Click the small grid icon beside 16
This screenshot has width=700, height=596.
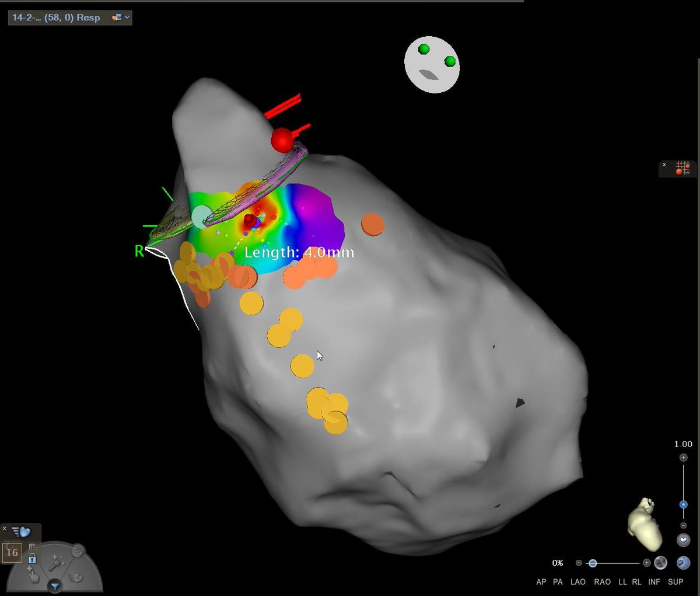[x=32, y=547]
